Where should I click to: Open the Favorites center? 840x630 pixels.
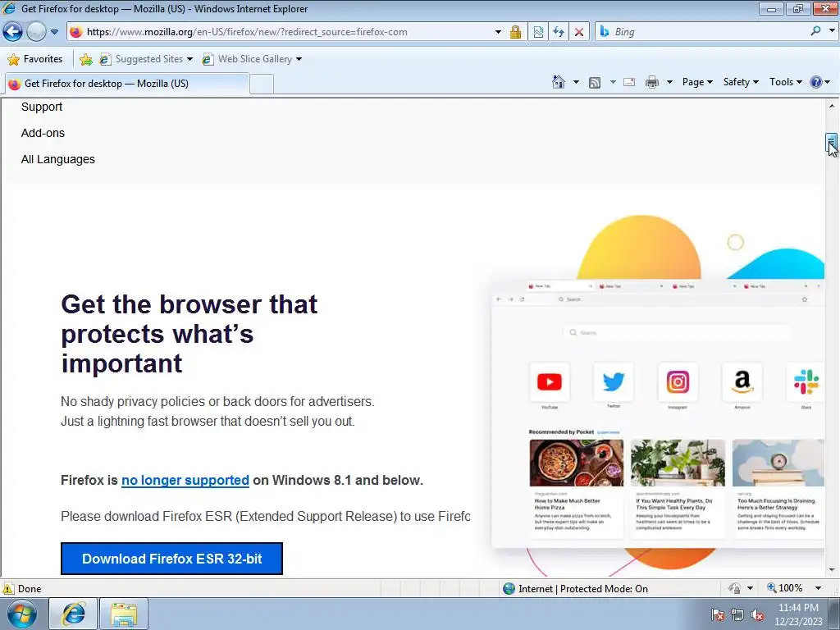[35, 59]
